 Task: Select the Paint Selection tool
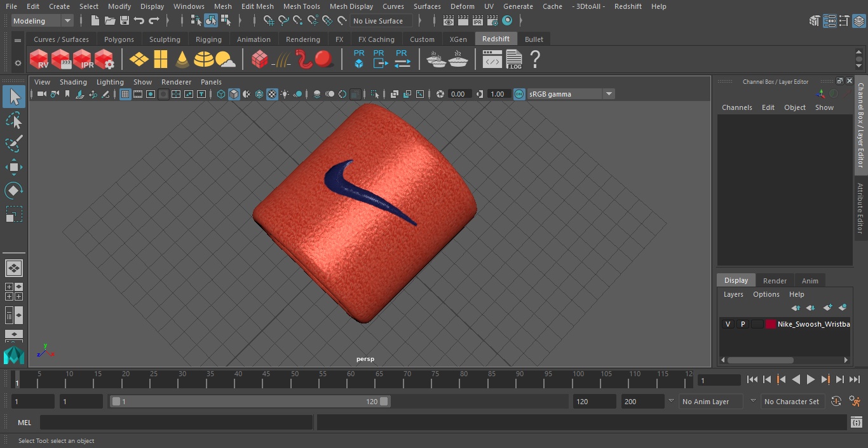point(14,144)
